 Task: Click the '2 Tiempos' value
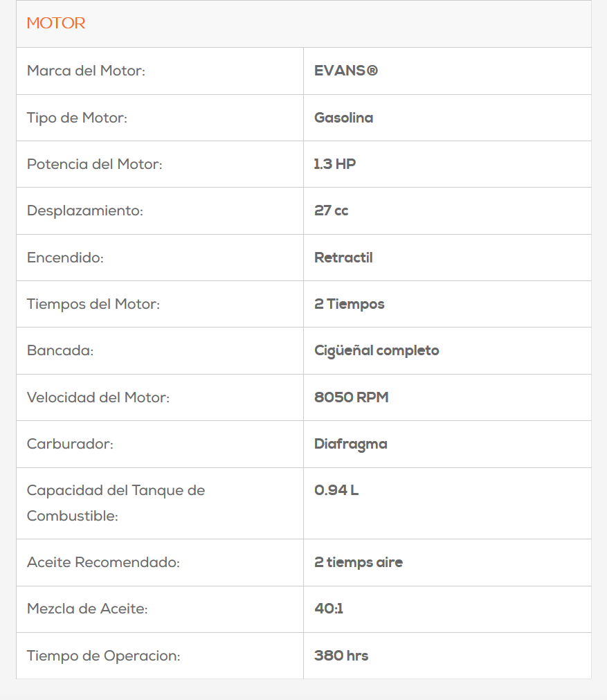point(349,304)
